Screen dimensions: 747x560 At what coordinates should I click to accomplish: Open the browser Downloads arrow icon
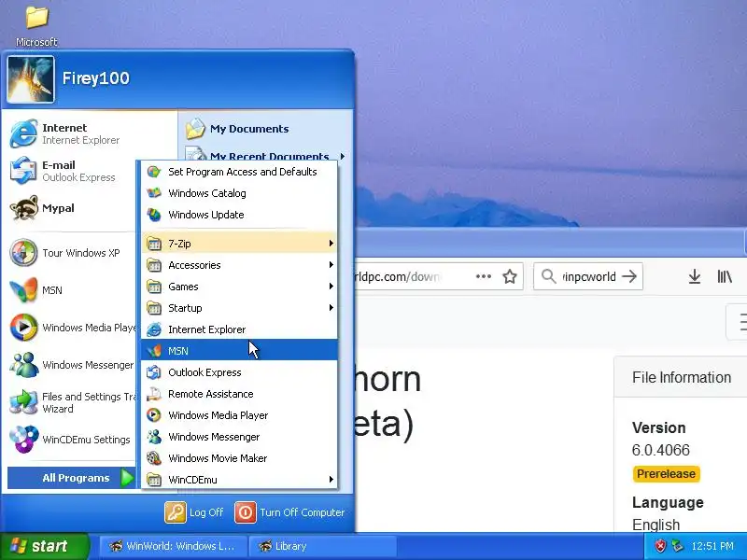click(x=695, y=276)
